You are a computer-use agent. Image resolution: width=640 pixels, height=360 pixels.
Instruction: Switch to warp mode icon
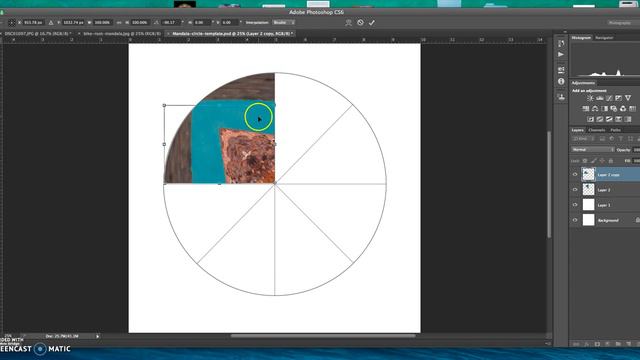[348, 23]
